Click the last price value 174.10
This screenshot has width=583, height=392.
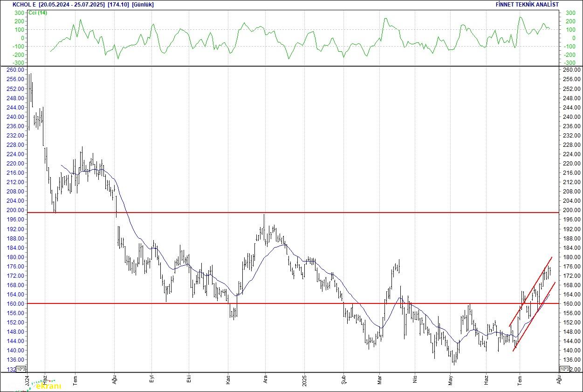[118, 4]
